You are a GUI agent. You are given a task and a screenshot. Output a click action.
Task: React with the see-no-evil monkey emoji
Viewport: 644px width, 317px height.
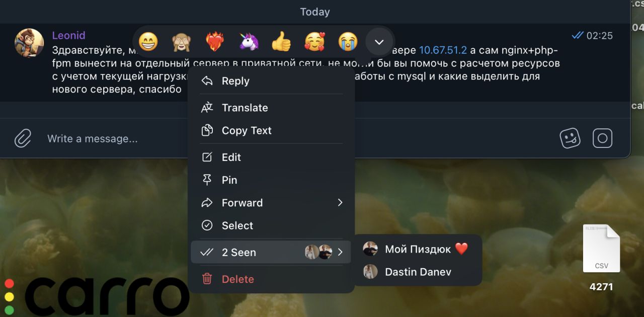[x=181, y=41]
